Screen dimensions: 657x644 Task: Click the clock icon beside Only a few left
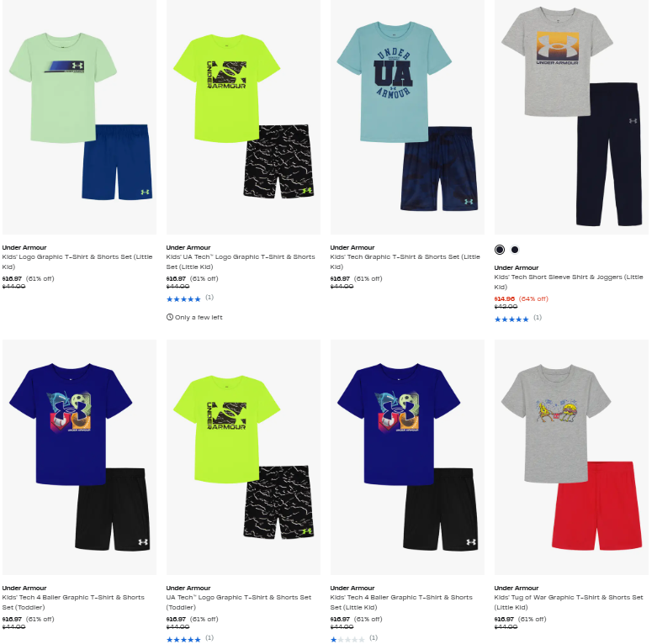coord(170,318)
